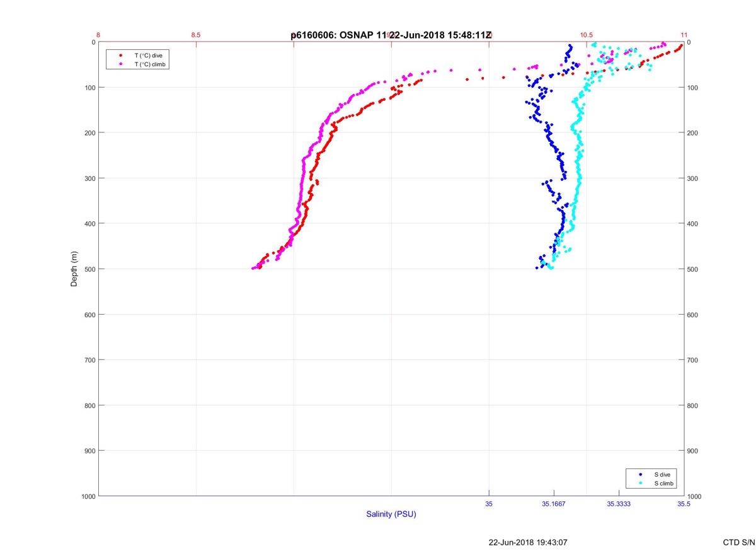This screenshot has width=756, height=558.
Task: Click red temperature tick label '8.5'
Action: tap(196, 35)
